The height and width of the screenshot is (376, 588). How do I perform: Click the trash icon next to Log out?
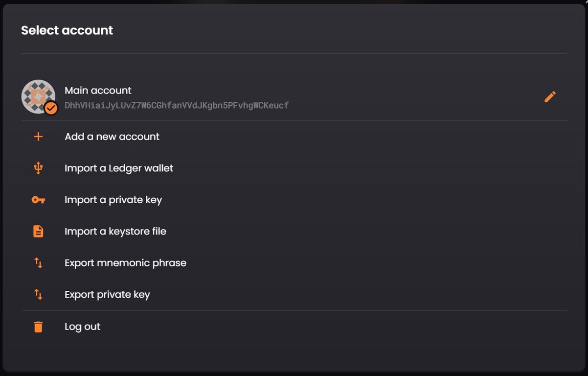pyautogui.click(x=38, y=327)
